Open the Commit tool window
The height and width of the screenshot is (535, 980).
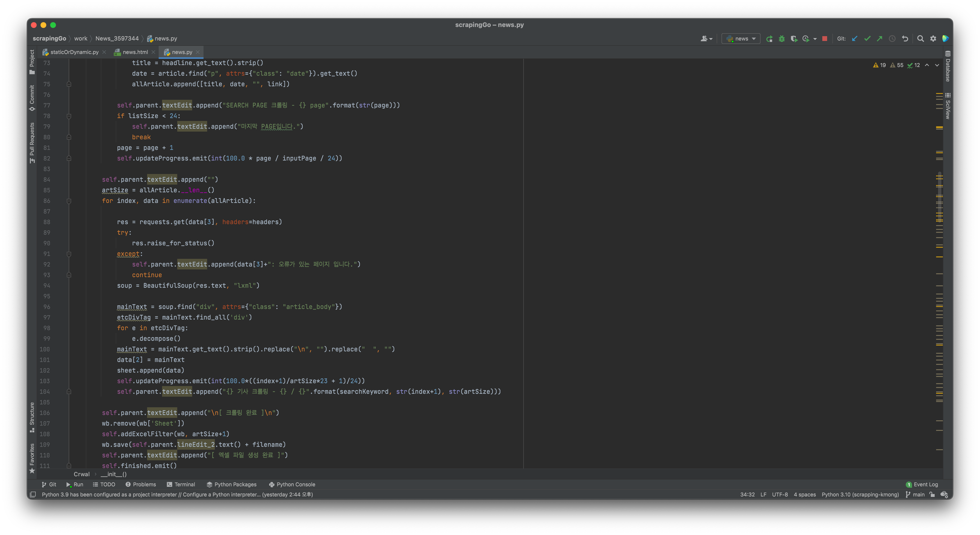click(32, 98)
